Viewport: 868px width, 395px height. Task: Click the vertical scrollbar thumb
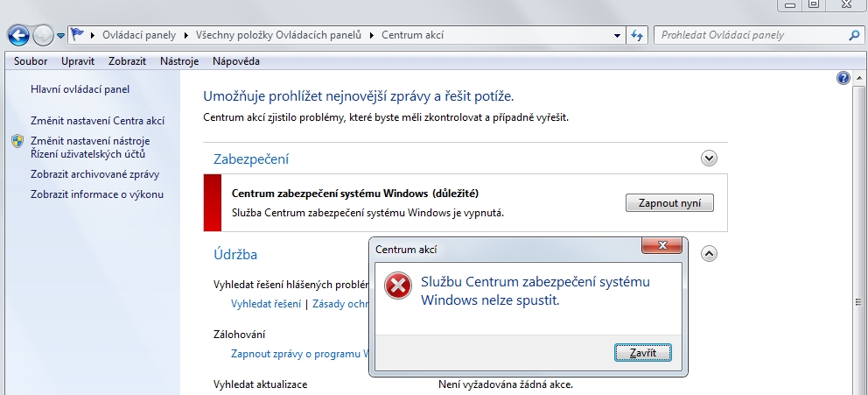[859, 302]
